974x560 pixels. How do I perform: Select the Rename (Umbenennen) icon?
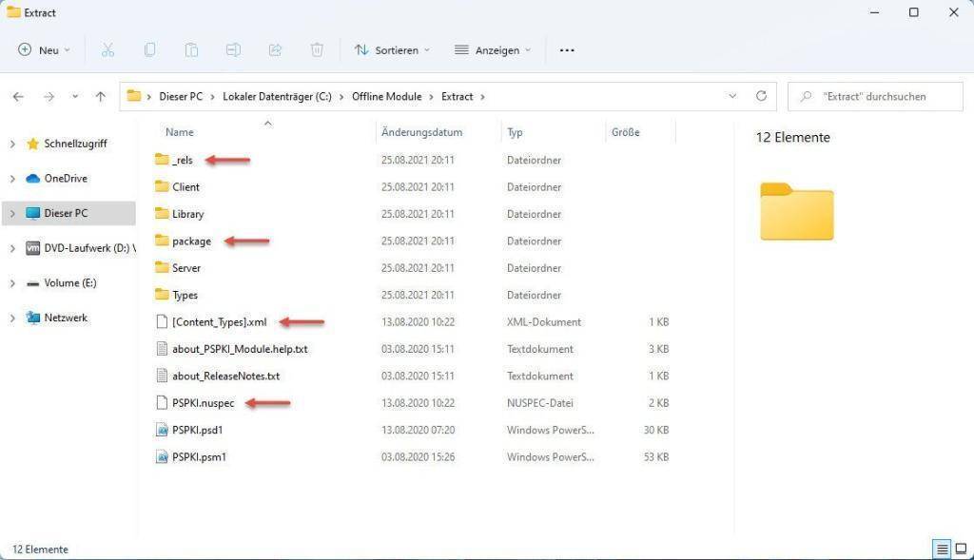(234, 49)
